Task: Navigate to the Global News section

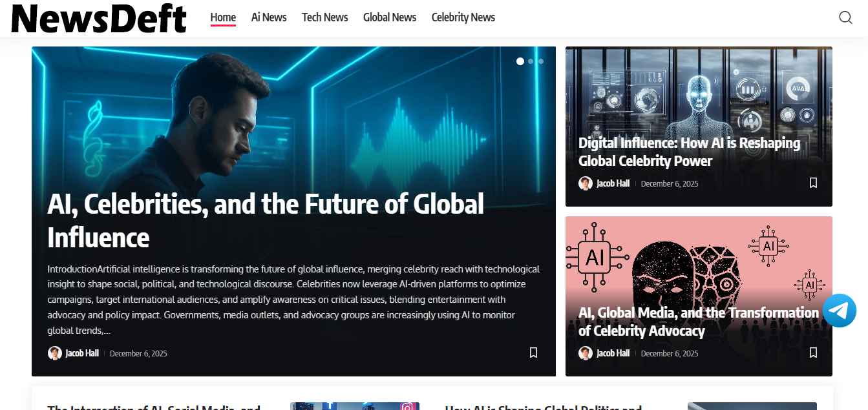Action: [x=390, y=17]
